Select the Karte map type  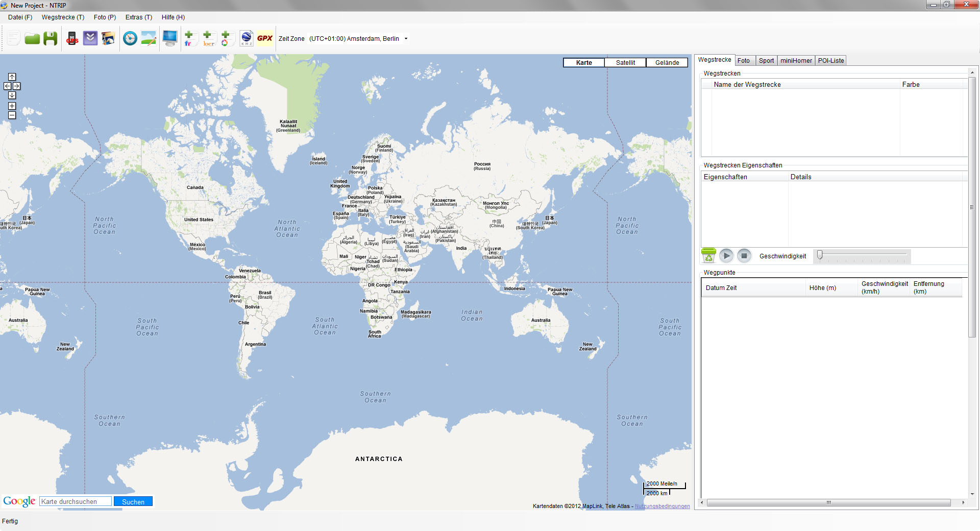click(x=584, y=63)
